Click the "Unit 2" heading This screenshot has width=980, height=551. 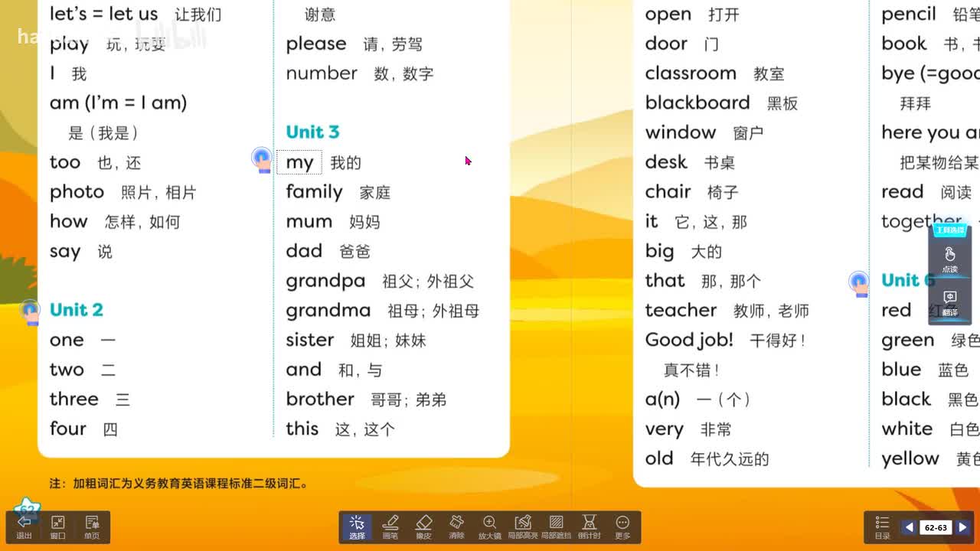point(77,310)
